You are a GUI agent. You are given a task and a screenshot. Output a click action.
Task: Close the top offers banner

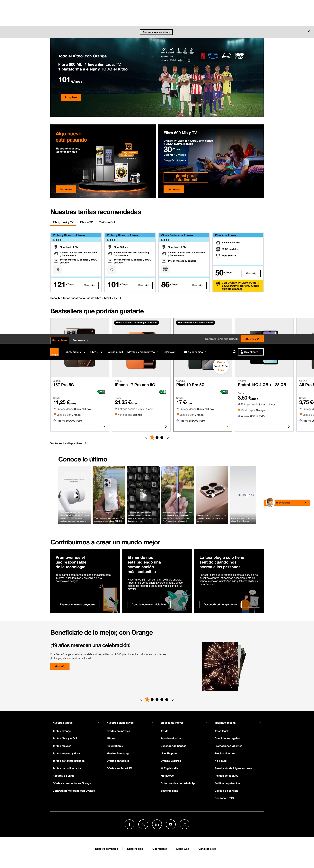[309, 31]
